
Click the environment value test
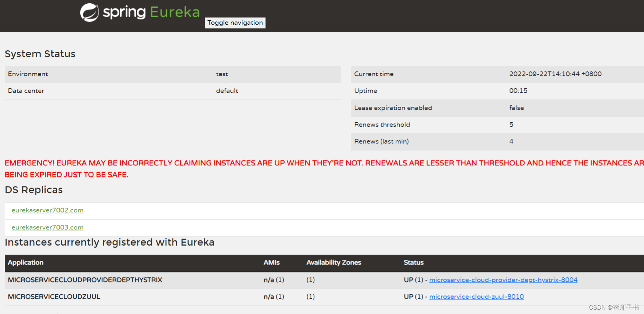tap(222, 74)
